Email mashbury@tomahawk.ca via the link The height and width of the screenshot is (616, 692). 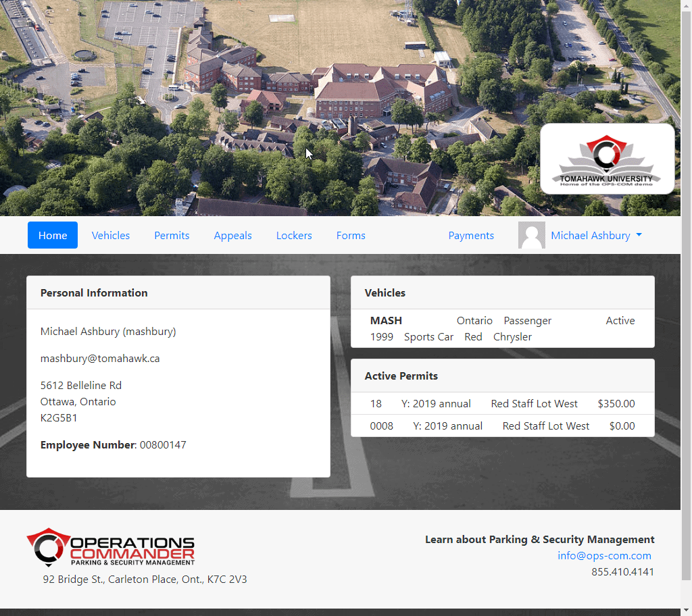[100, 358]
